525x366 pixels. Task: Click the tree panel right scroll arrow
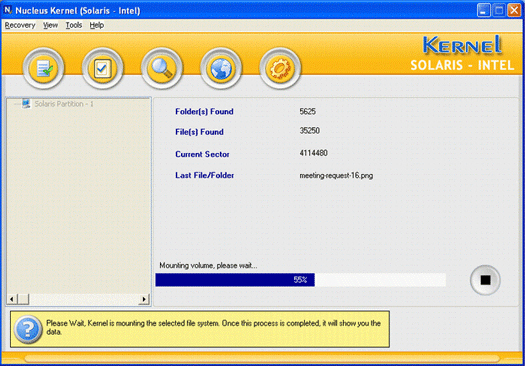[144, 299]
